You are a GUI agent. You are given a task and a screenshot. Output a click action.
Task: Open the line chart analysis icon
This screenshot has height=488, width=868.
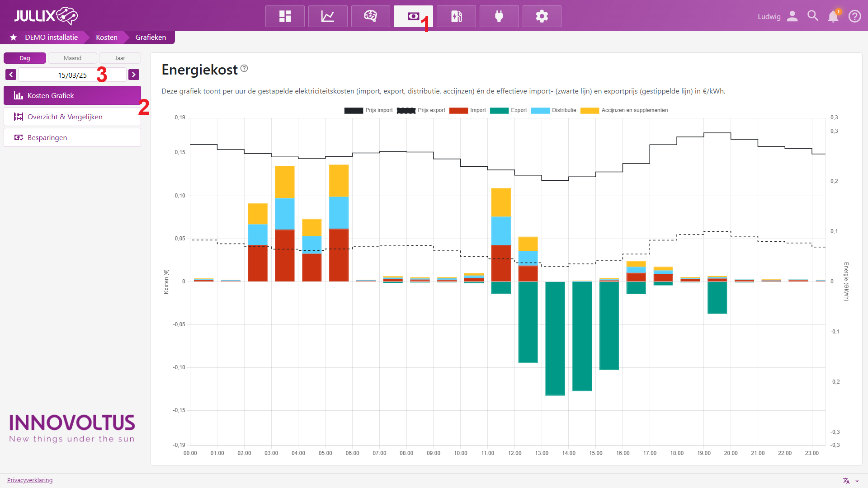(x=328, y=16)
